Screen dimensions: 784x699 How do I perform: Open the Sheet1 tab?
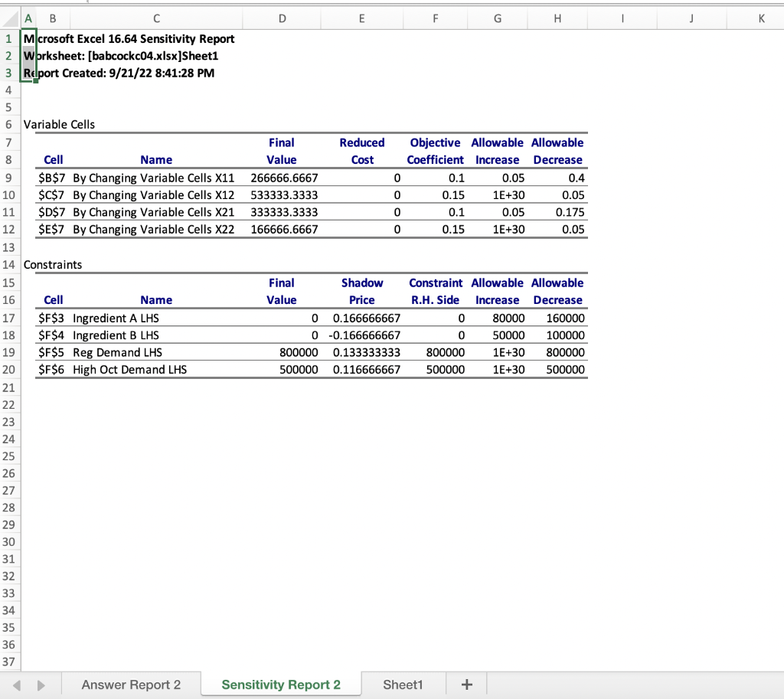pyautogui.click(x=403, y=684)
